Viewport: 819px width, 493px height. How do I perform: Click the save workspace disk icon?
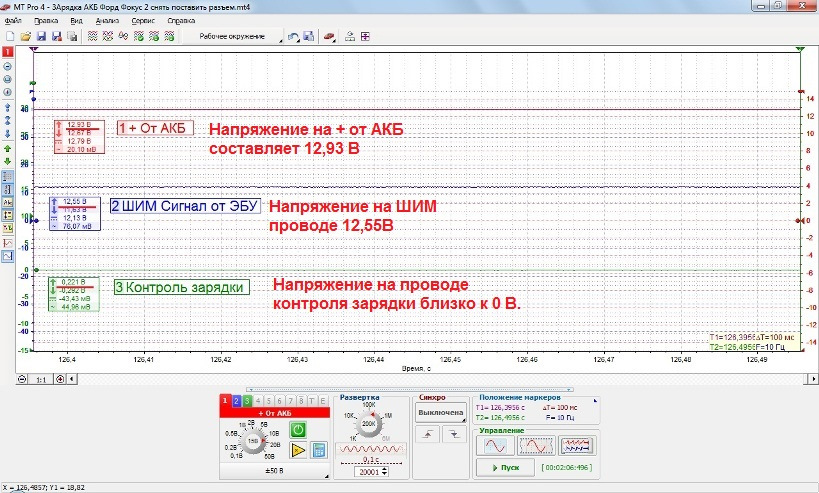(x=309, y=36)
